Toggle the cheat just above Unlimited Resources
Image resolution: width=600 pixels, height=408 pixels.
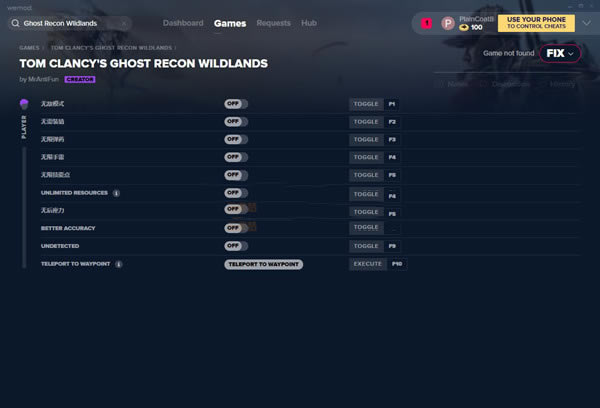236,175
